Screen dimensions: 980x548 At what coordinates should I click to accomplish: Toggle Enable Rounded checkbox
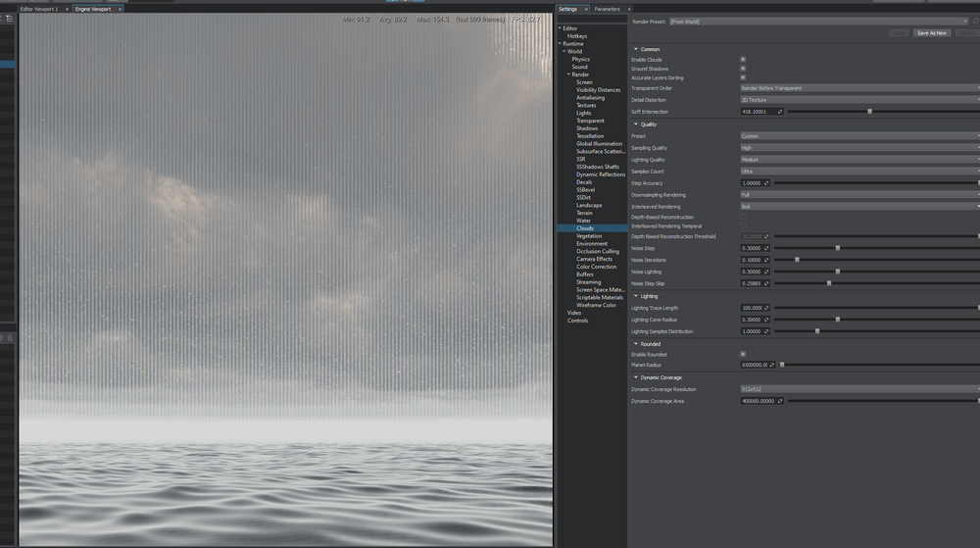click(x=743, y=354)
